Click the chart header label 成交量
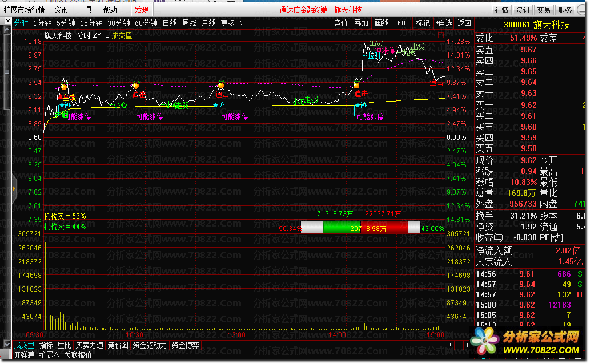Screen dimensions: 590x364 (x=122, y=36)
